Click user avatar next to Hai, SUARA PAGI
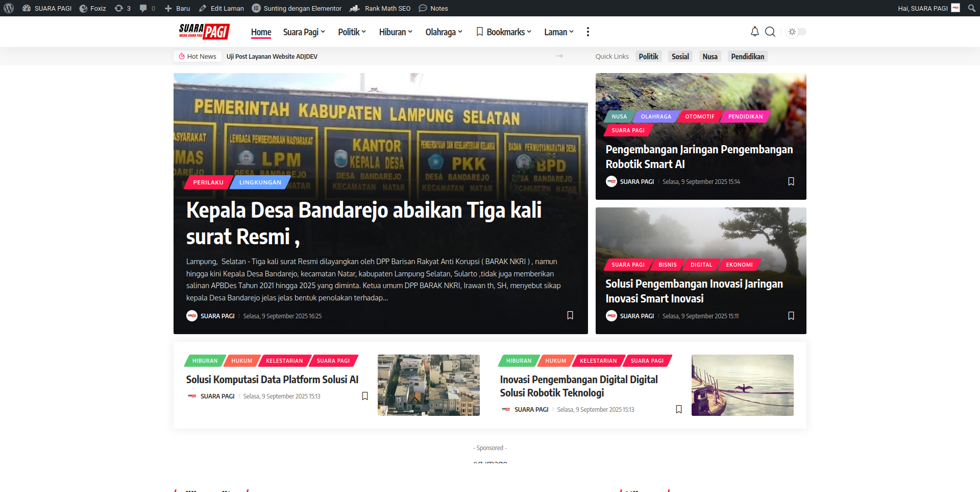The width and height of the screenshot is (980, 492). (x=955, y=8)
